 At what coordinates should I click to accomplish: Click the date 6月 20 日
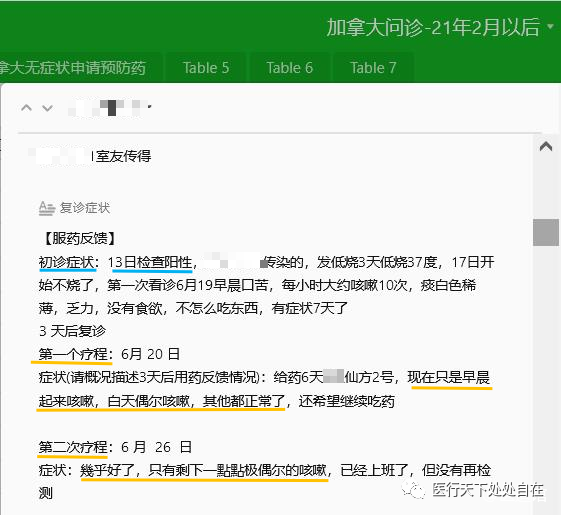[x=150, y=354]
